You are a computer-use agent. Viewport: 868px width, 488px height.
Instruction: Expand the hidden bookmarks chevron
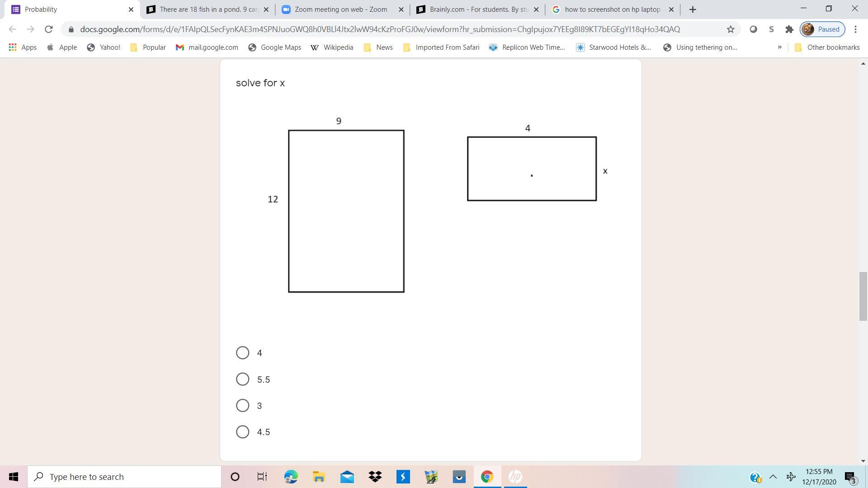pos(779,47)
